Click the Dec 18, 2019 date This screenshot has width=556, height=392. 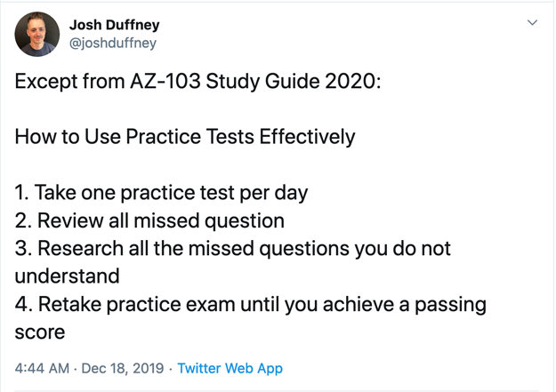click(x=123, y=368)
